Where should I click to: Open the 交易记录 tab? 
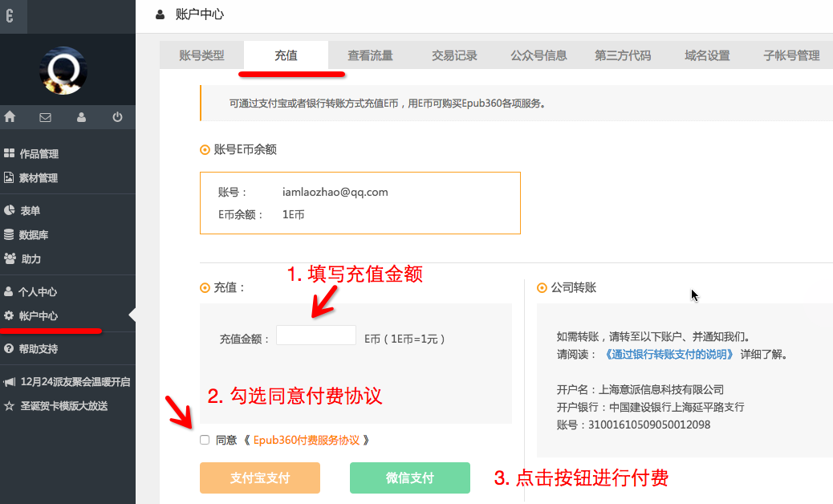coord(454,55)
